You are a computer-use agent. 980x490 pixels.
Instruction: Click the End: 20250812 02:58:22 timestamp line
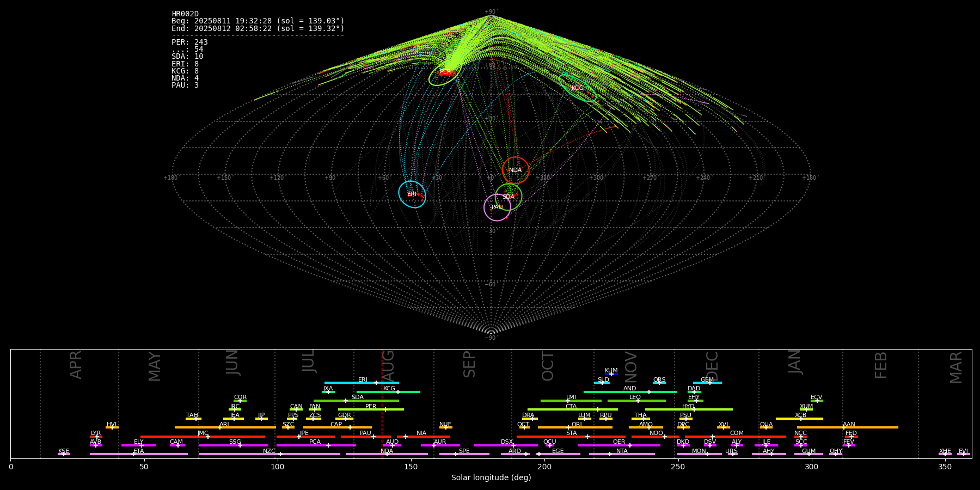pyautogui.click(x=258, y=28)
